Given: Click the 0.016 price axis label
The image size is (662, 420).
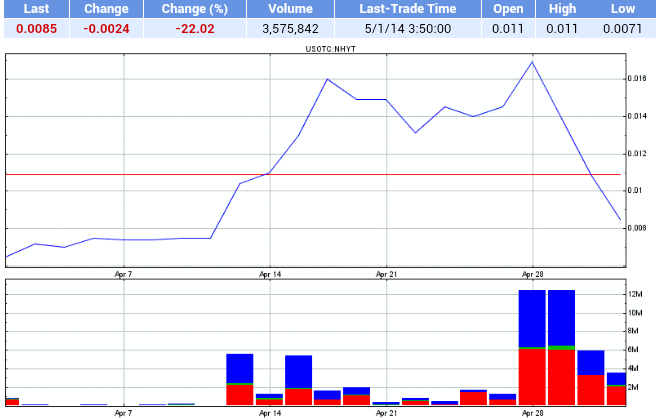Looking at the screenshot, I should click(x=637, y=79).
